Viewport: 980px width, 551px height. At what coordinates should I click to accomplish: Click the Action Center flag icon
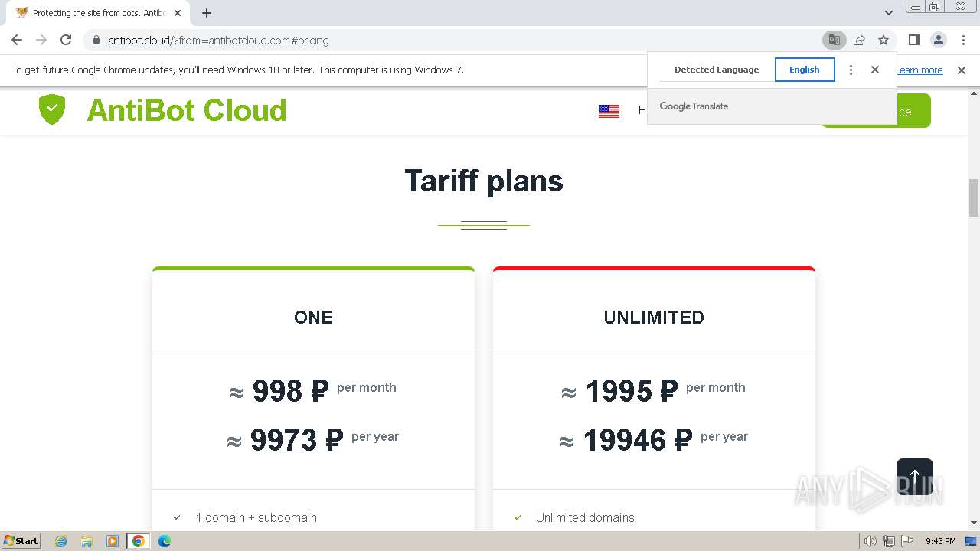[x=907, y=541]
